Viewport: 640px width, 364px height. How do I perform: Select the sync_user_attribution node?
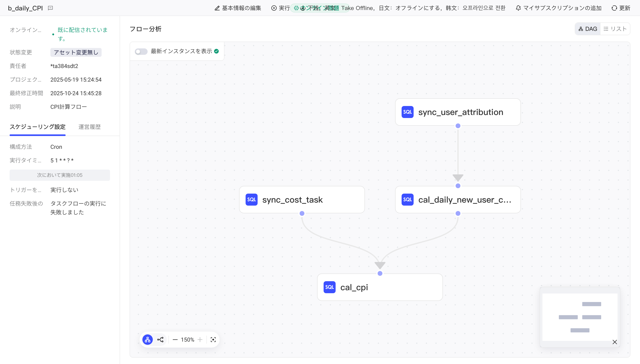click(x=458, y=112)
